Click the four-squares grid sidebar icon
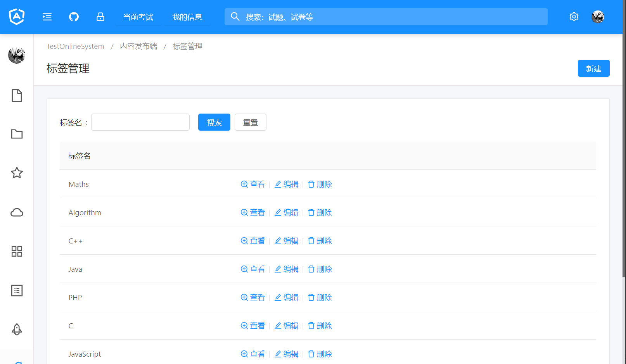 click(x=17, y=251)
